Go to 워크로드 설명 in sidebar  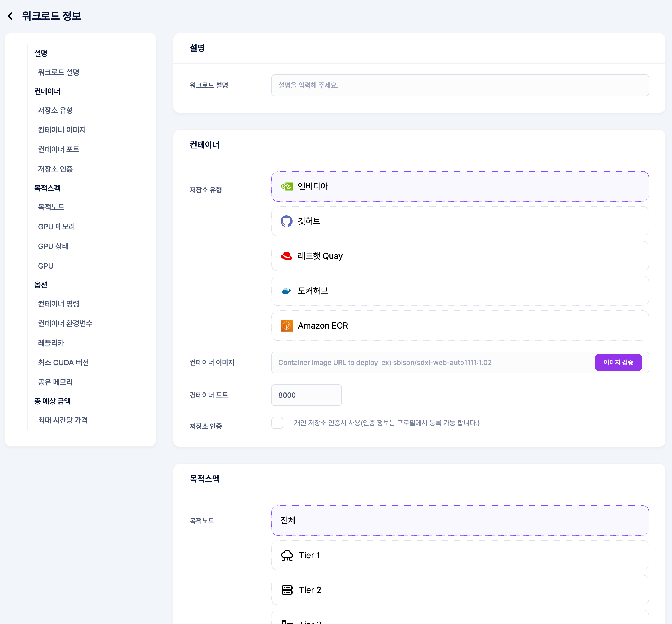click(58, 72)
